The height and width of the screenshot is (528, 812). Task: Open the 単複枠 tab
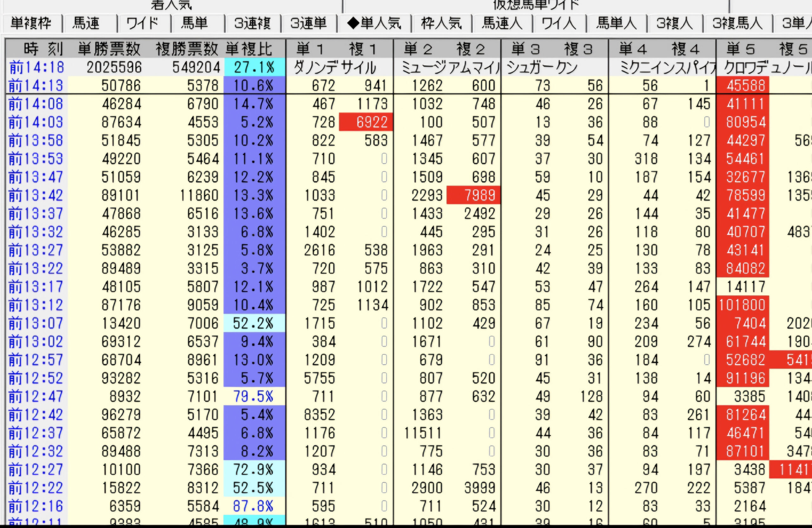point(31,23)
